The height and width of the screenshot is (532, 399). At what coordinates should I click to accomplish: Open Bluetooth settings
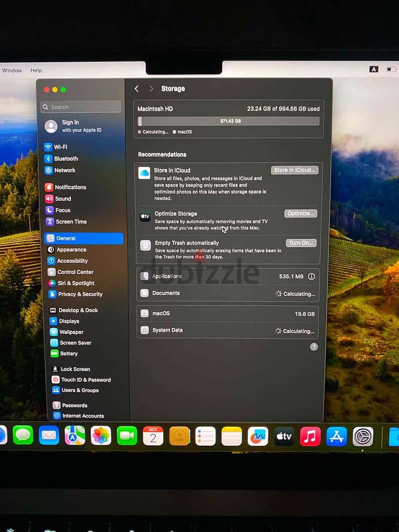[61, 158]
